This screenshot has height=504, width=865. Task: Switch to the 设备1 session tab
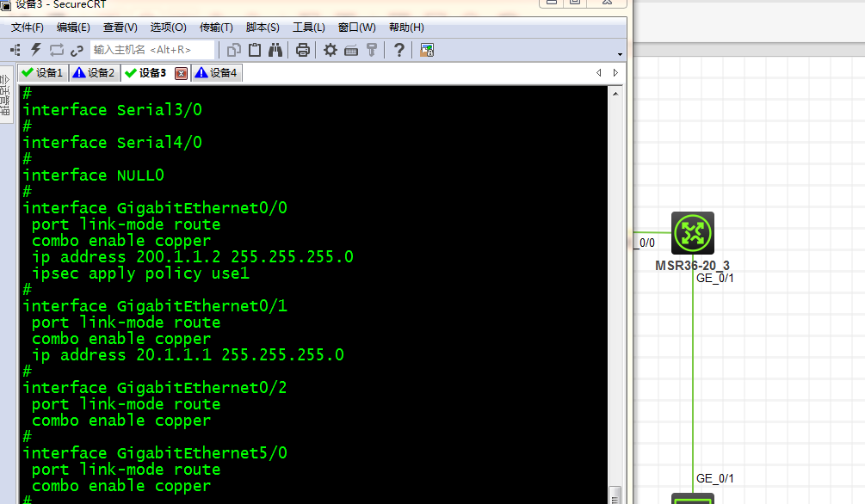click(42, 73)
